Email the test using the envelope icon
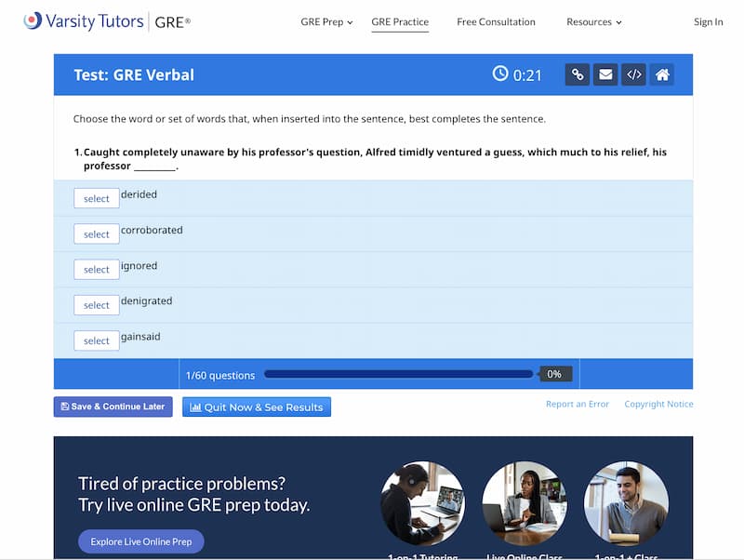This screenshot has width=744, height=560. (x=605, y=74)
